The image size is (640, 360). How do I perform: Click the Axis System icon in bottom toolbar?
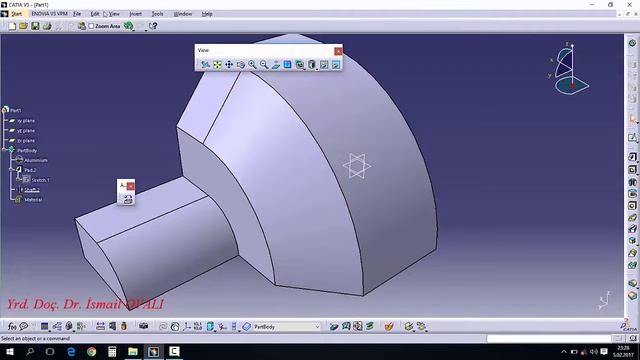pos(187,326)
